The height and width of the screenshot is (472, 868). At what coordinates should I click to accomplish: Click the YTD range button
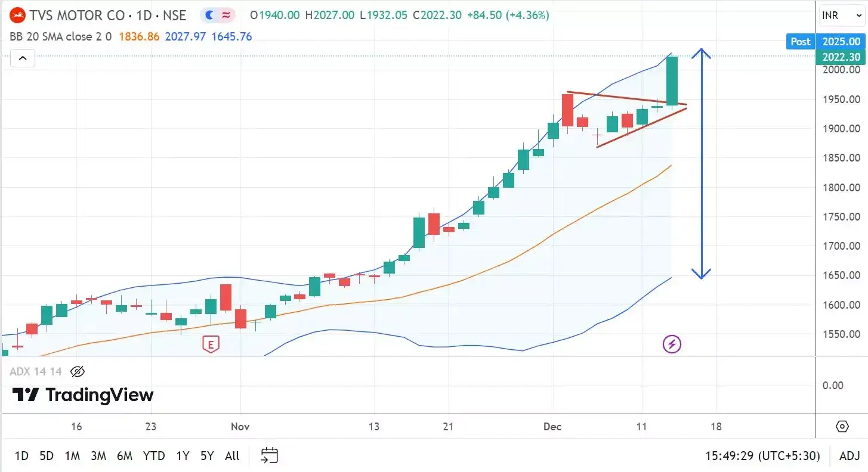(153, 455)
